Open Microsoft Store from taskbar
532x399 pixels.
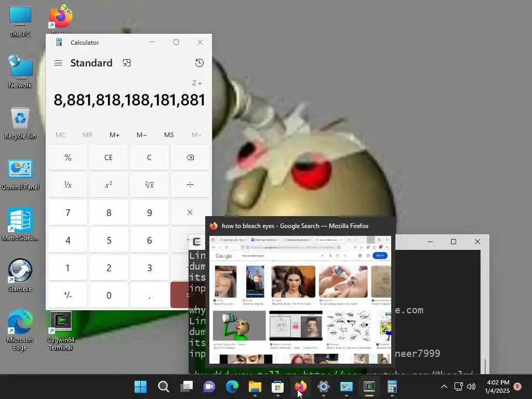277,387
